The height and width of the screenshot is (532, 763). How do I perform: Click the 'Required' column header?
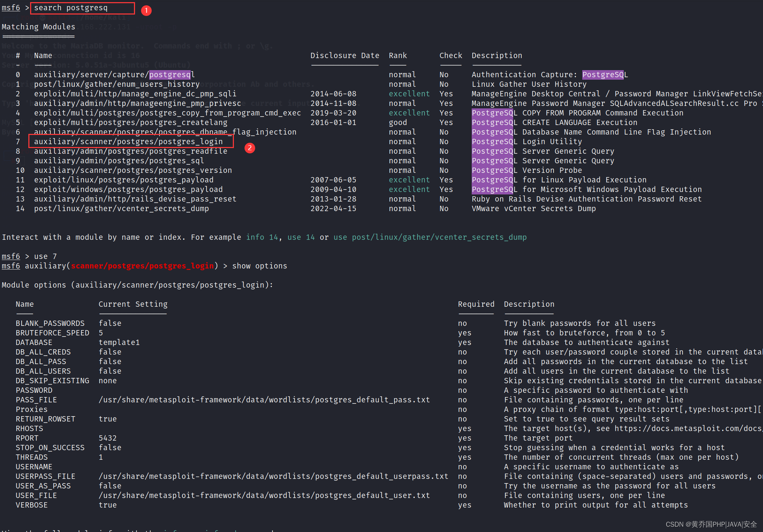coord(476,304)
